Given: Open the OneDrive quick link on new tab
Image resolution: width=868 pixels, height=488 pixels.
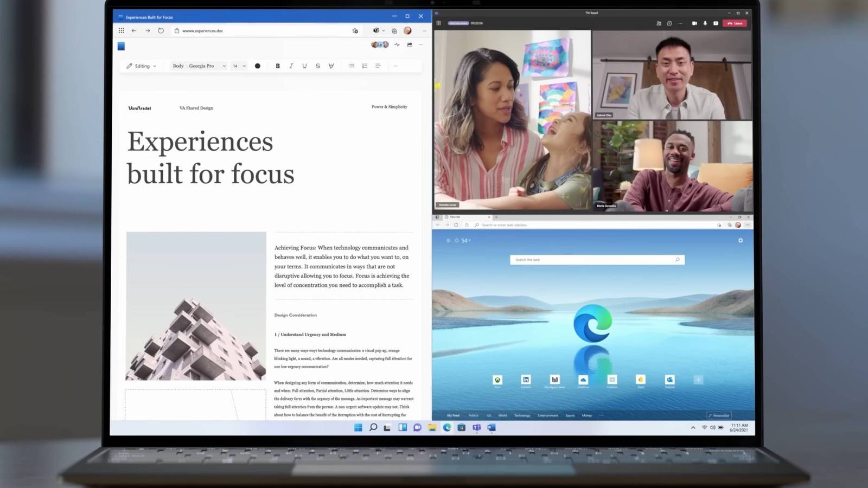Looking at the screenshot, I should point(583,380).
